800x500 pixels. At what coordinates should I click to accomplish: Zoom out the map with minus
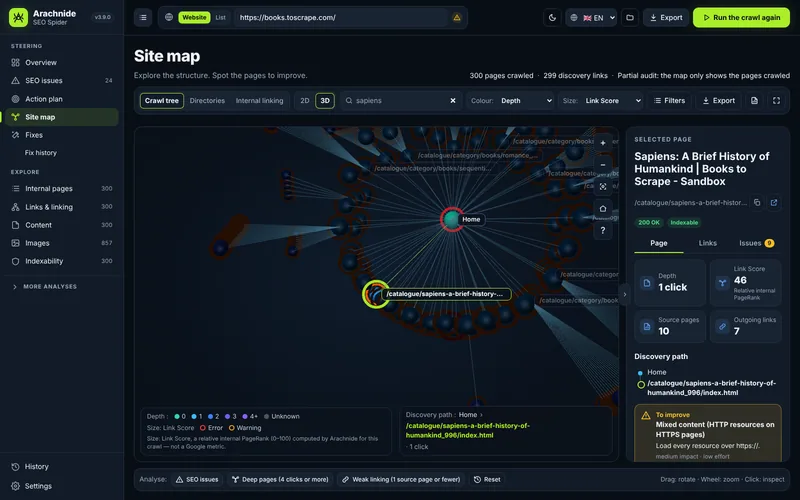(x=603, y=165)
